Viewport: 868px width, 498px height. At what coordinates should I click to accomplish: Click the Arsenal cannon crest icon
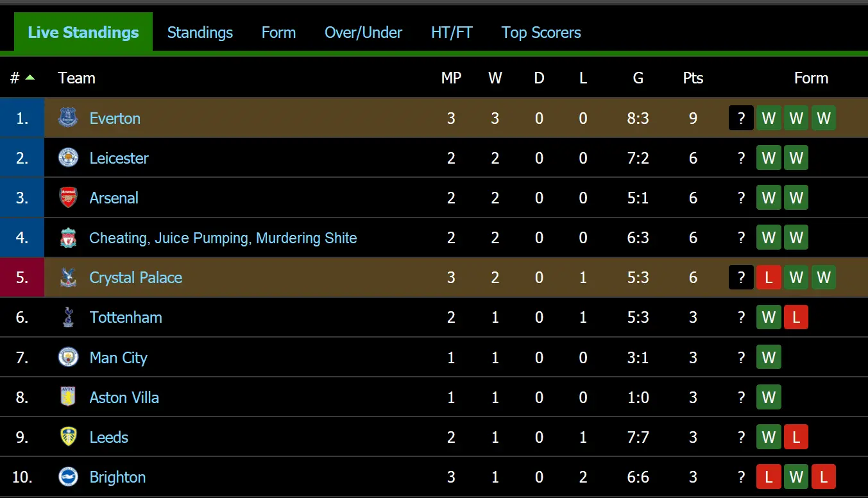pos(68,198)
